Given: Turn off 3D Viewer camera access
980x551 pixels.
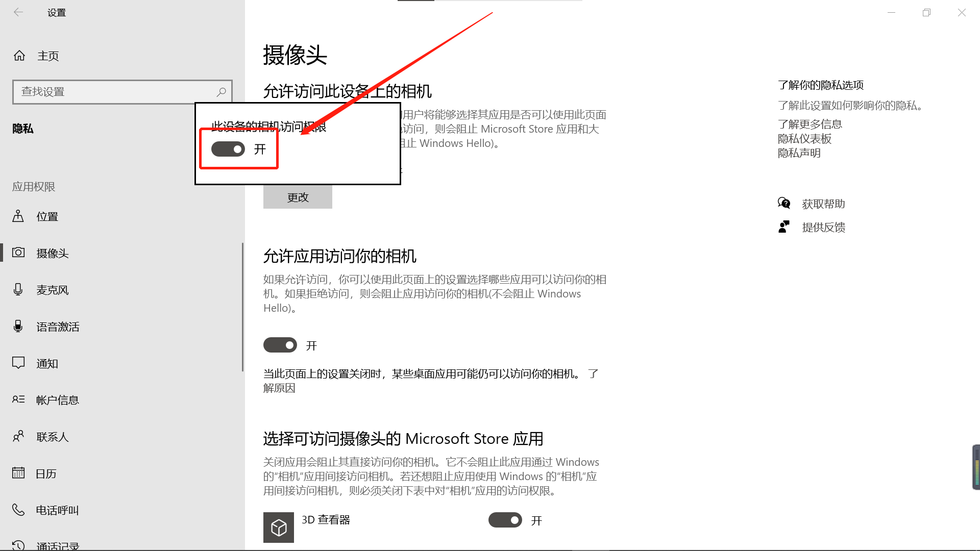Looking at the screenshot, I should point(505,520).
